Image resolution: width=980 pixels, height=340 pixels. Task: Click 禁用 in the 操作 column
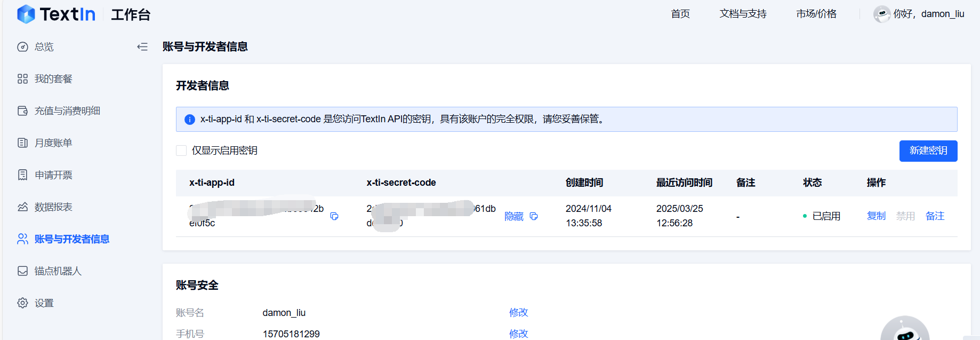pos(905,216)
